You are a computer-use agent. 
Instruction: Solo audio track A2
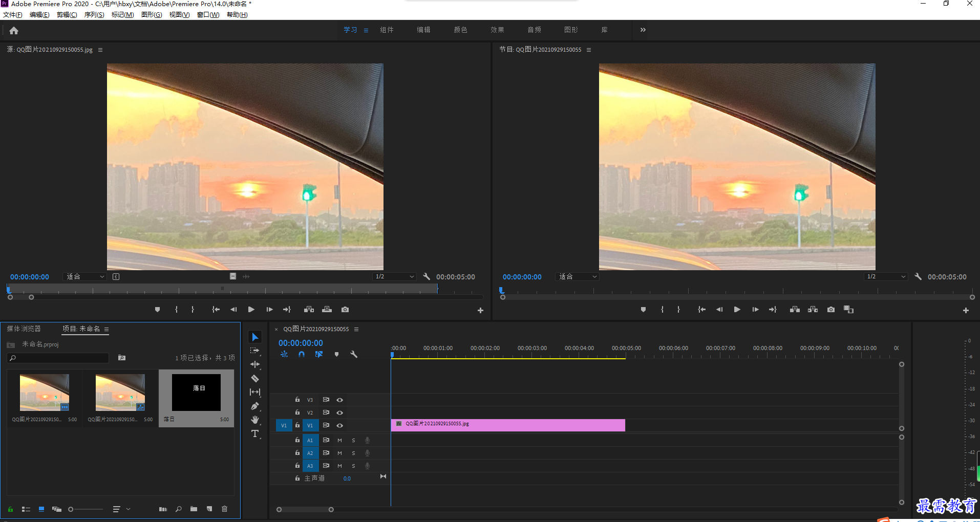[x=353, y=453]
